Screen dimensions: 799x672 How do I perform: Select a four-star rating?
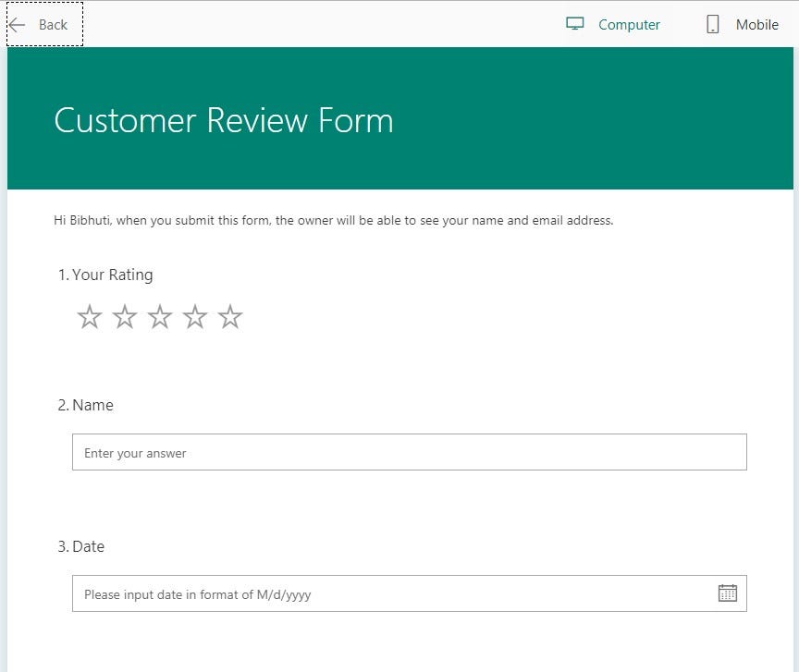coord(194,316)
